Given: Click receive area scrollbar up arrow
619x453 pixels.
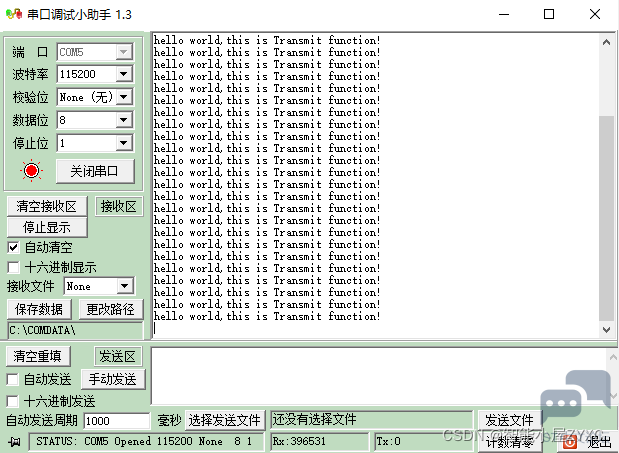Looking at the screenshot, I should click(x=607, y=42).
